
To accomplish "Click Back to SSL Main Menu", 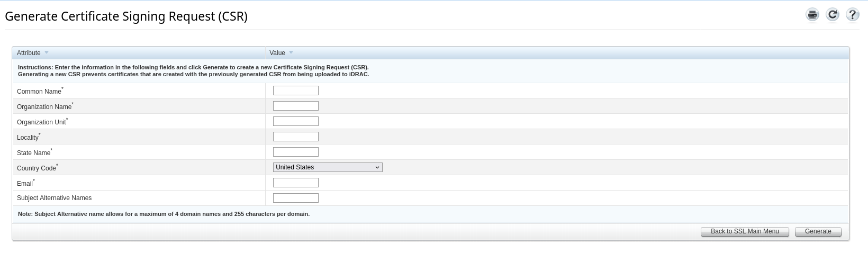I will click(x=745, y=232).
